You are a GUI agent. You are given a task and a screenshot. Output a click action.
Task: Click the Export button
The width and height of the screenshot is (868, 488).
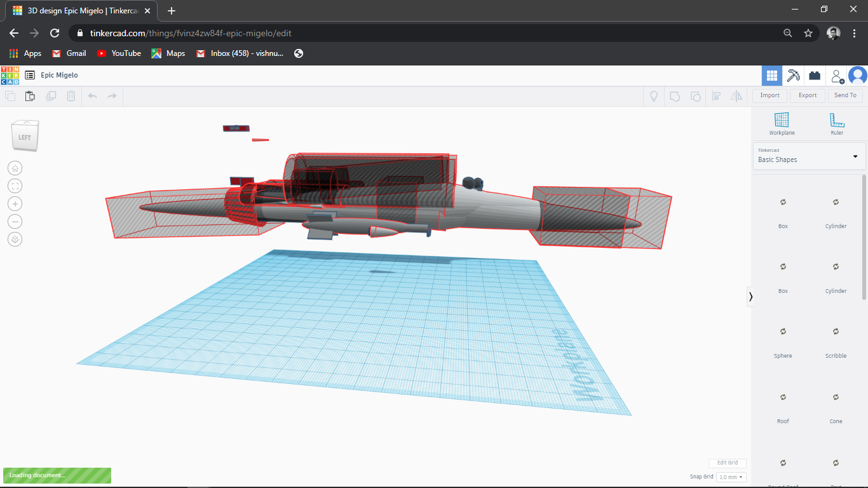pos(807,95)
